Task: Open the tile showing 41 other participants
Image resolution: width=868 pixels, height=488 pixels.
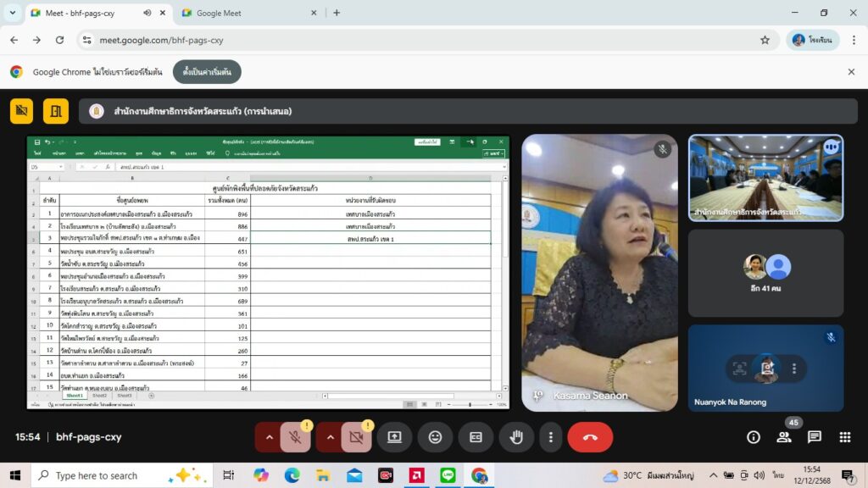Action: click(765, 273)
